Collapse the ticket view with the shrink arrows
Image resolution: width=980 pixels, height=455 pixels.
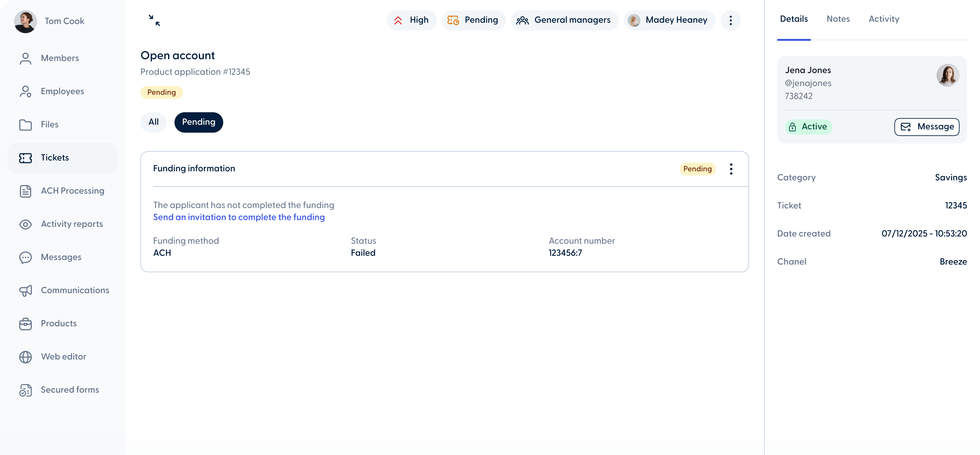[154, 20]
